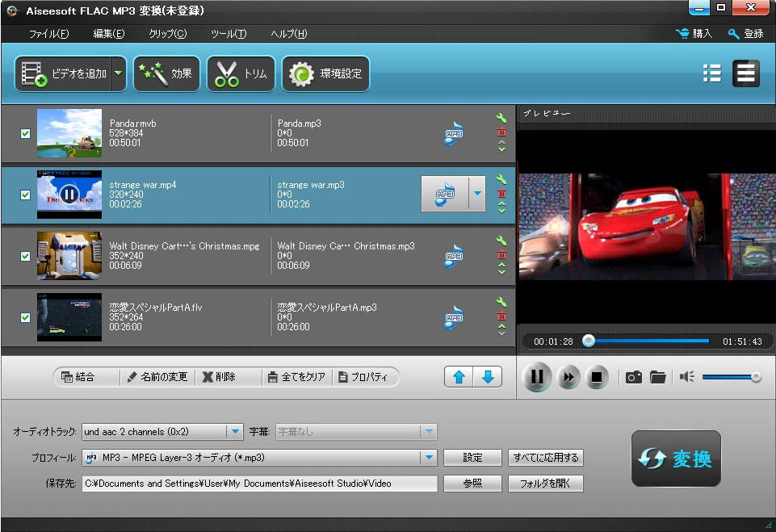
Task: Open the Edit (編集) menu
Action: (109, 34)
